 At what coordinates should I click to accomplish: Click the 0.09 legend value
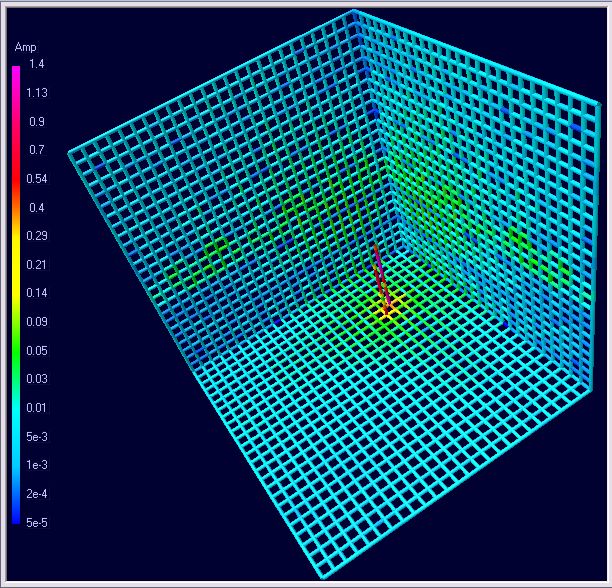click(x=37, y=322)
